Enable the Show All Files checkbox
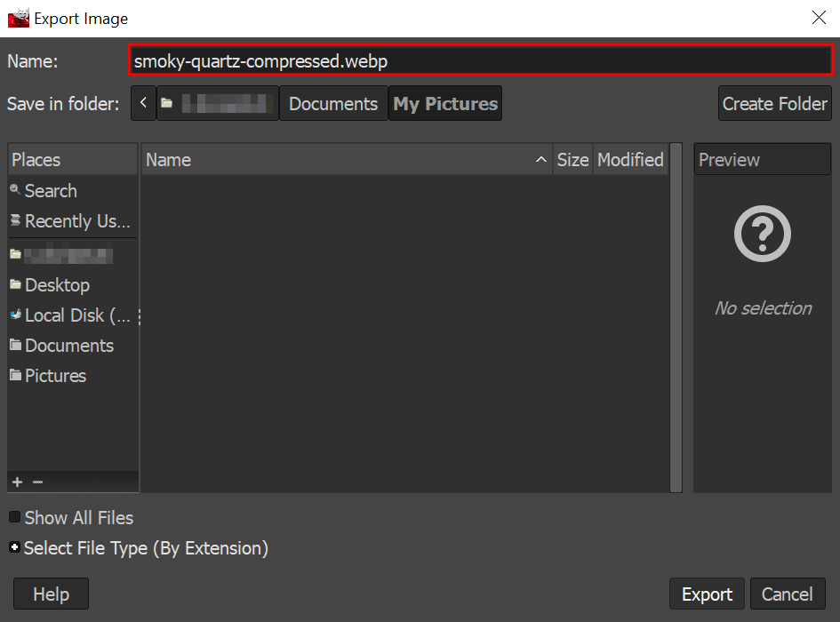 pos(14,517)
